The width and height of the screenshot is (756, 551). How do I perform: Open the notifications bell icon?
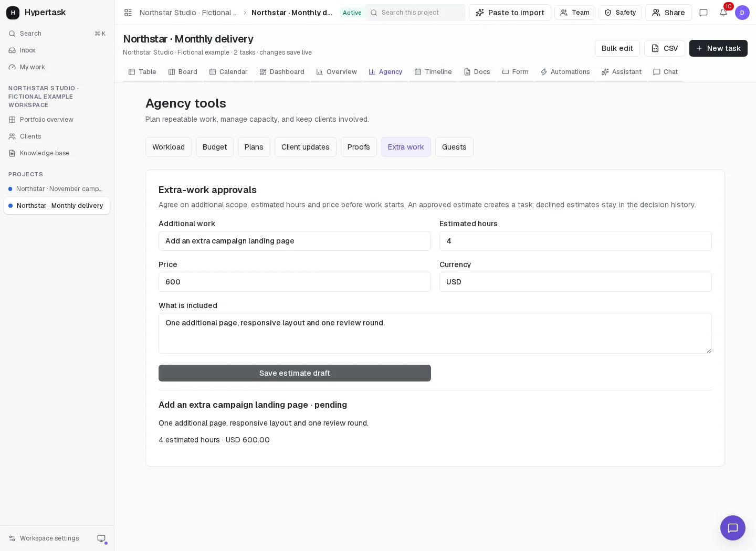tap(723, 13)
